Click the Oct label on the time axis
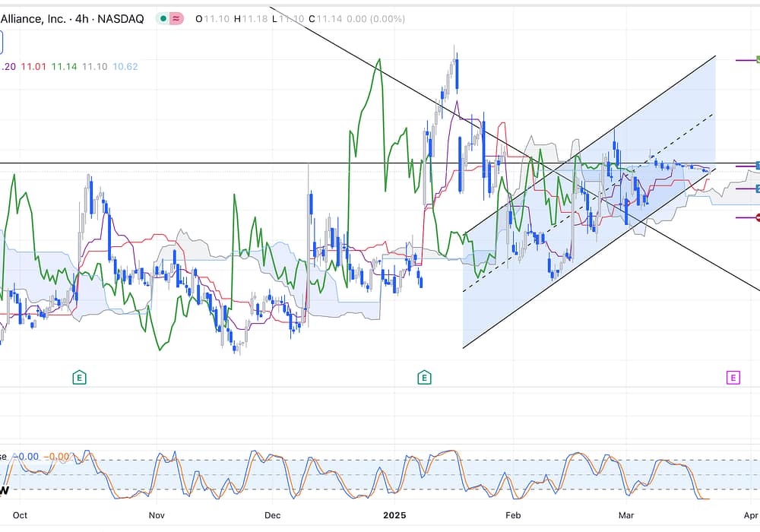The image size is (760, 532). click(20, 515)
